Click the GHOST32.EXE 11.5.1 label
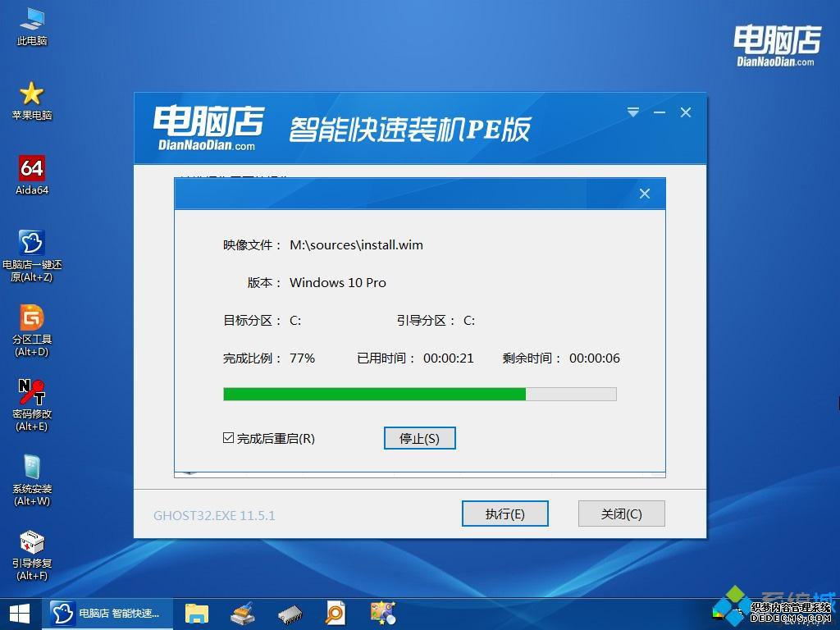 click(214, 515)
